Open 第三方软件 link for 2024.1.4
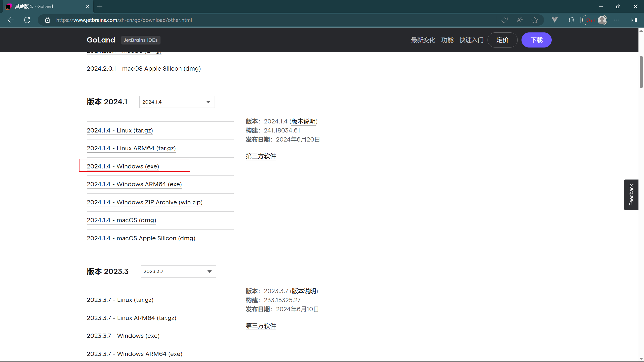Screen dimensions: 644x362 tap(261, 156)
